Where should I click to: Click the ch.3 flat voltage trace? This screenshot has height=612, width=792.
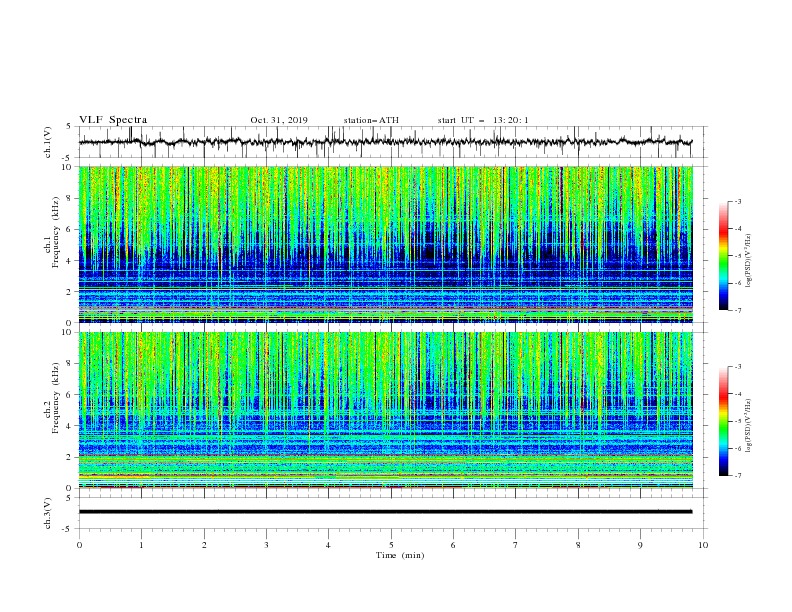pos(385,512)
